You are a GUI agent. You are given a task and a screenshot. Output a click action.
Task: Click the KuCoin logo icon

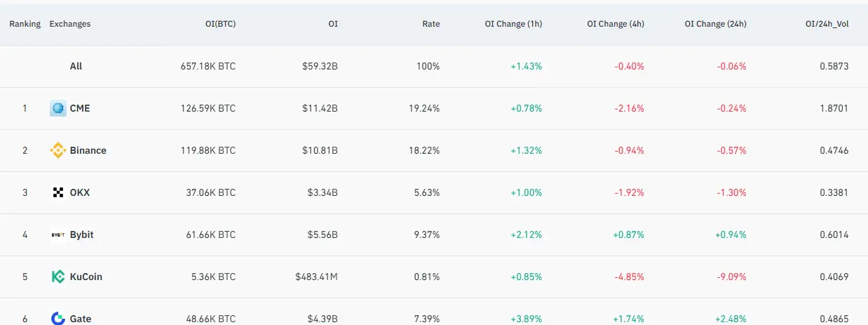pos(58,277)
